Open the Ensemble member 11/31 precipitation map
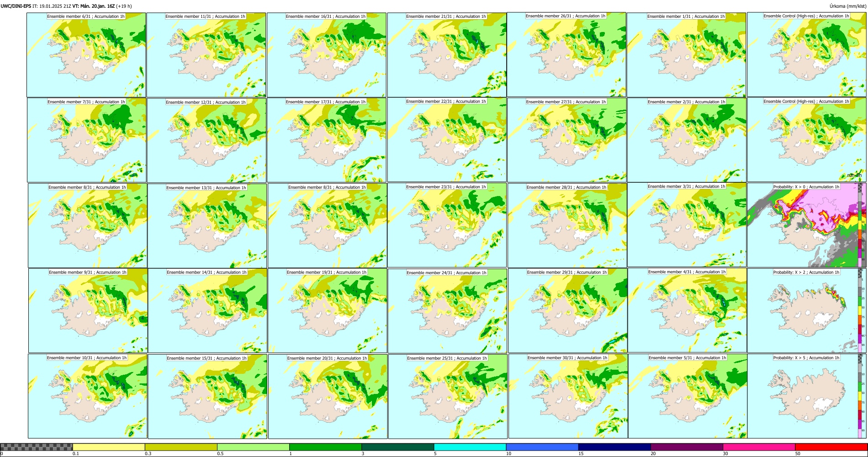This screenshot has height=457, width=868. pos(206,55)
